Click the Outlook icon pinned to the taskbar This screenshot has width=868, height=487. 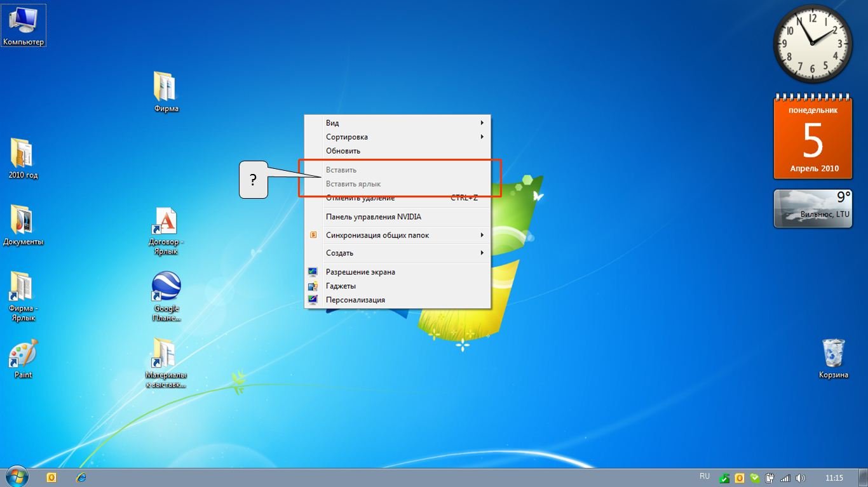click(51, 477)
